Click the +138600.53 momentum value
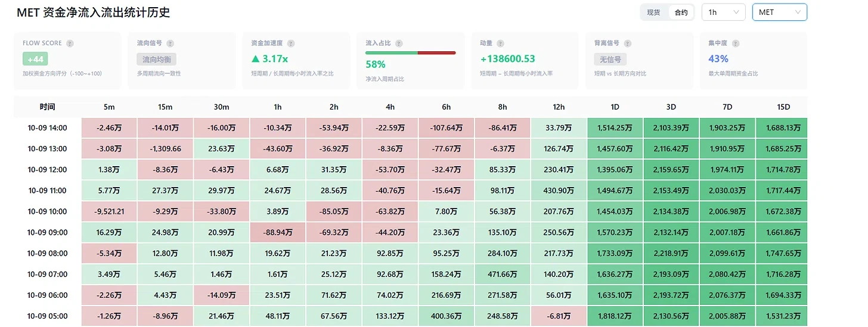 [507, 59]
